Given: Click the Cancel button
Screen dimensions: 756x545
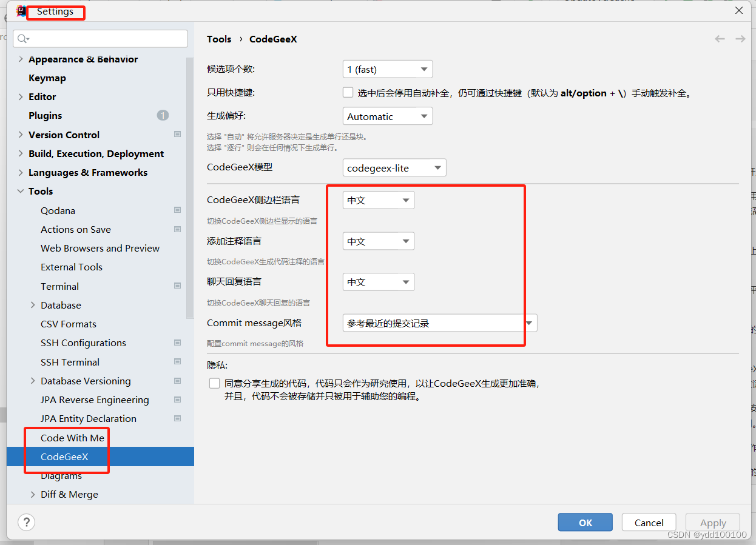Looking at the screenshot, I should click(x=649, y=523).
